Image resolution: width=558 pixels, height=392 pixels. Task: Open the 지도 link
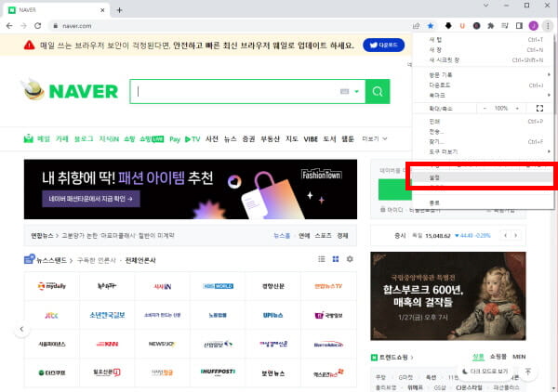(292, 138)
